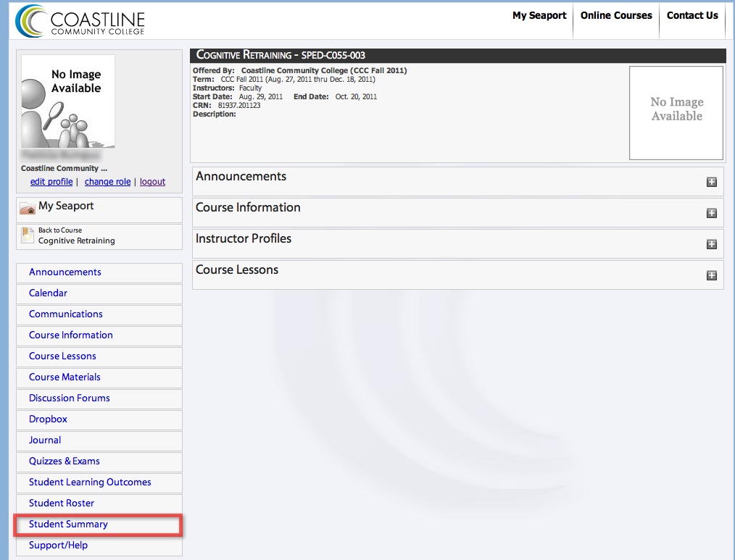Image resolution: width=735 pixels, height=560 pixels.
Task: Open Student Roster in the sidebar
Action: (x=99, y=503)
